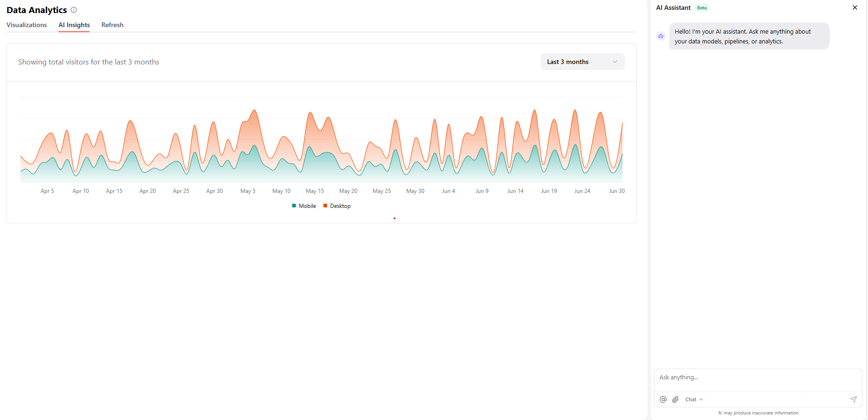Image resolution: width=868 pixels, height=420 pixels.
Task: Toggle the Mobile series in the legend
Action: [304, 206]
